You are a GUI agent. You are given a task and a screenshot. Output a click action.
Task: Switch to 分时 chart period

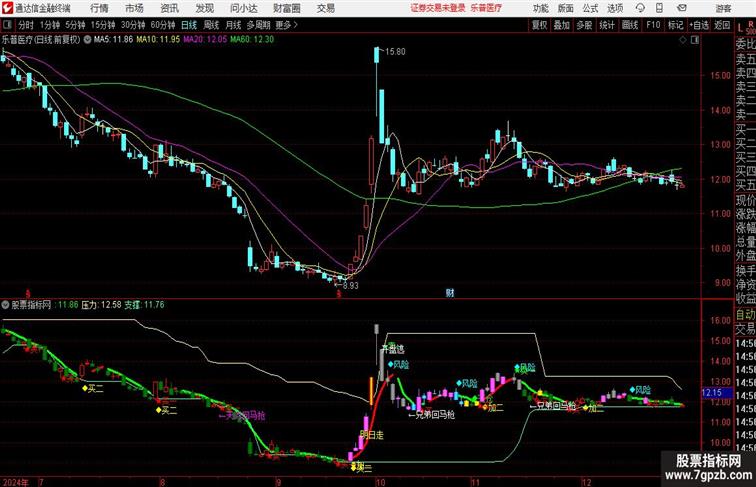[x=26, y=25]
